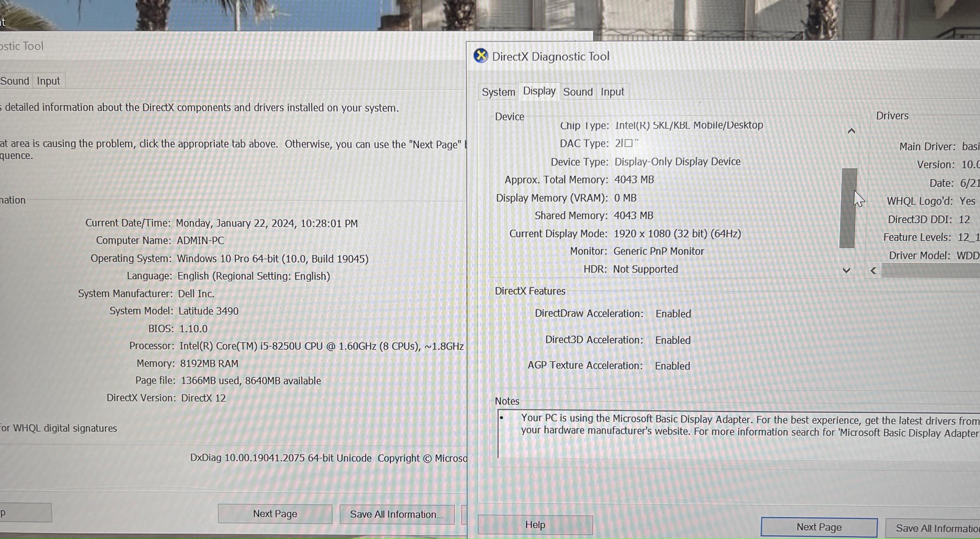Viewport: 980px width, 539px height.
Task: Click the Device list vertical scrollbar thumb
Action: [848, 208]
